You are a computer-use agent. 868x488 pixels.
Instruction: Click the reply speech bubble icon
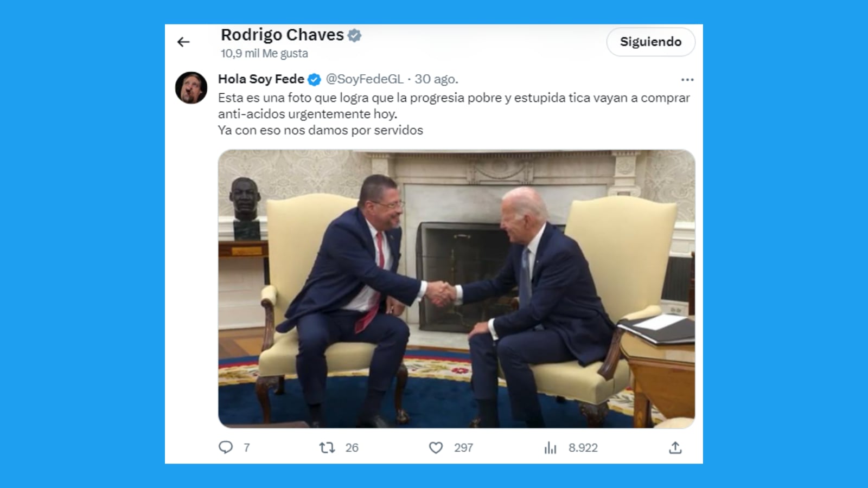coord(226,447)
